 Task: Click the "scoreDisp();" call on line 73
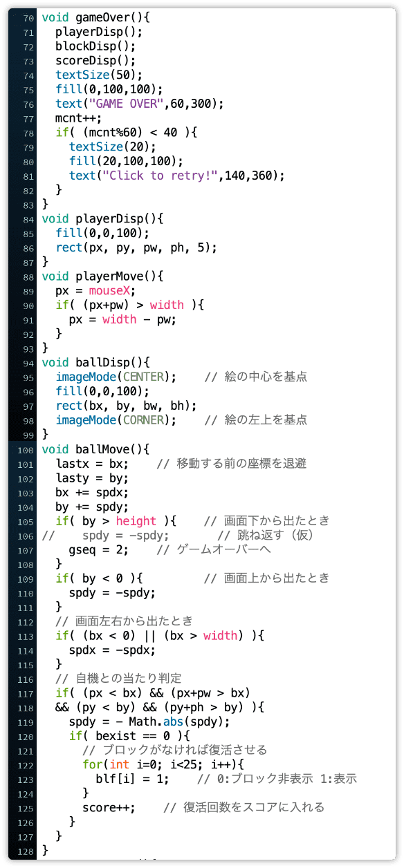(96, 61)
